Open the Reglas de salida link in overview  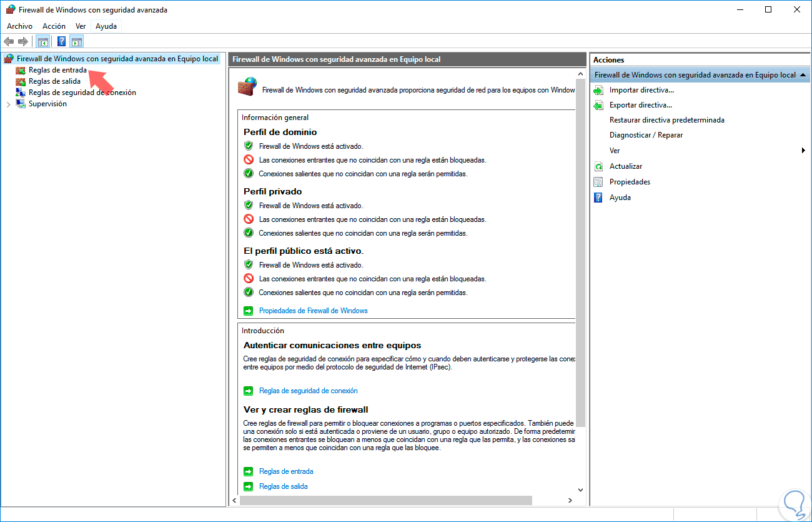(284, 486)
